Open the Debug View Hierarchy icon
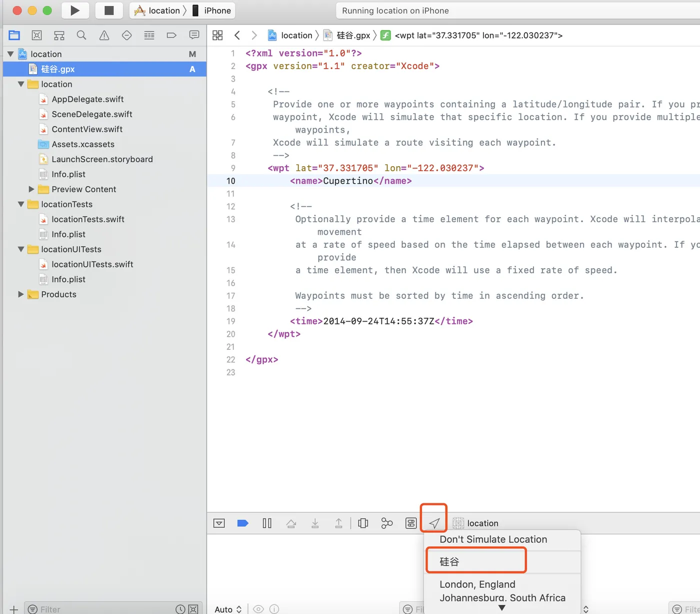The image size is (700, 614). pos(363,523)
